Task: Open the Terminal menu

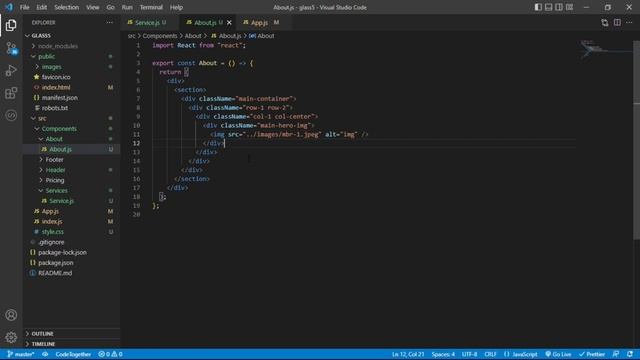Action: pyautogui.click(x=151, y=7)
